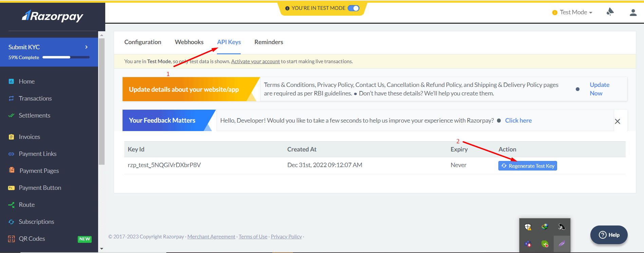Open the user profile icon
The width and height of the screenshot is (644, 253).
(x=633, y=13)
